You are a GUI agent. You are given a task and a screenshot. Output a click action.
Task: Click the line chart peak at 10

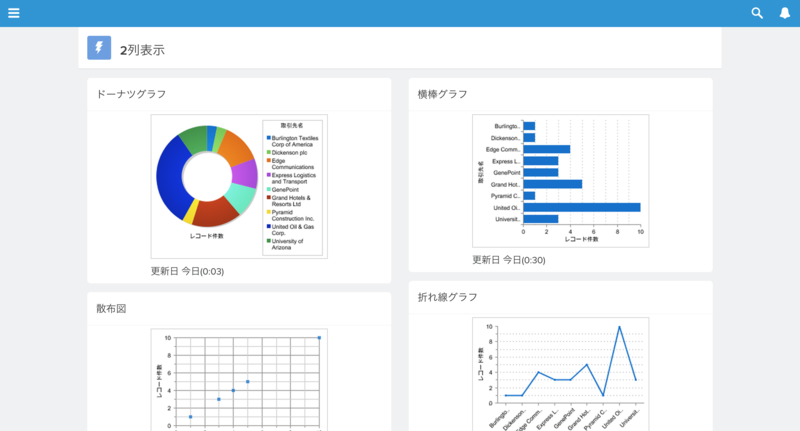pyautogui.click(x=619, y=327)
